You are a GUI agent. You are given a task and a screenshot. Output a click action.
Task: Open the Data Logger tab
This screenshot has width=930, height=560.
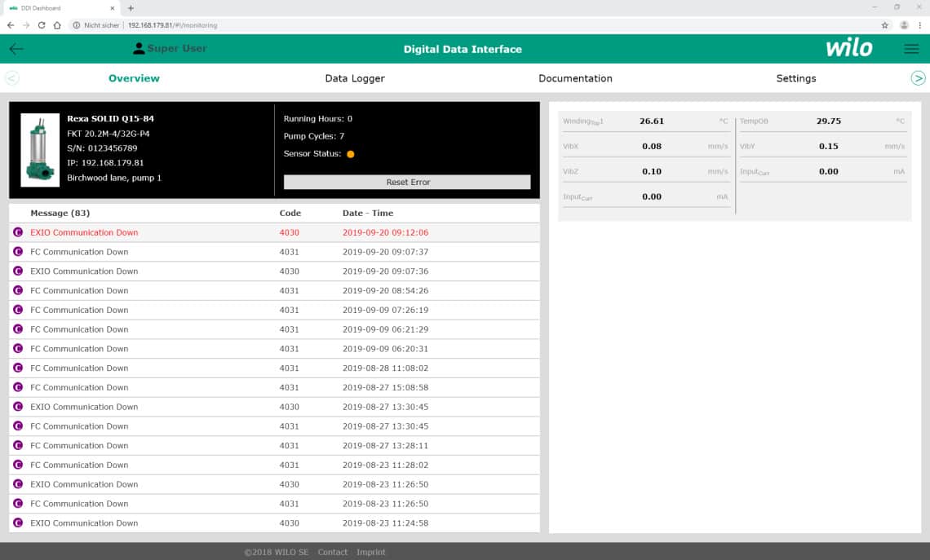pyautogui.click(x=355, y=78)
